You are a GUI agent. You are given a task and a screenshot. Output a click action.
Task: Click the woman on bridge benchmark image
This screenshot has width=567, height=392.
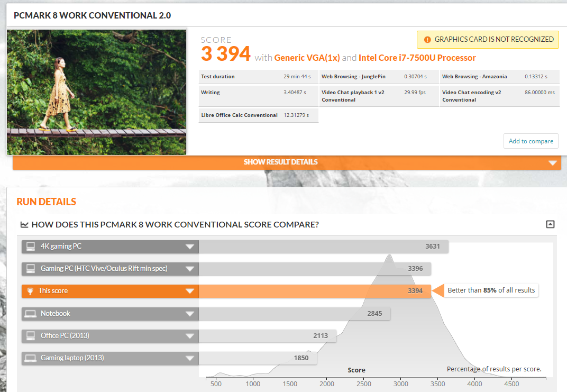coord(97,92)
